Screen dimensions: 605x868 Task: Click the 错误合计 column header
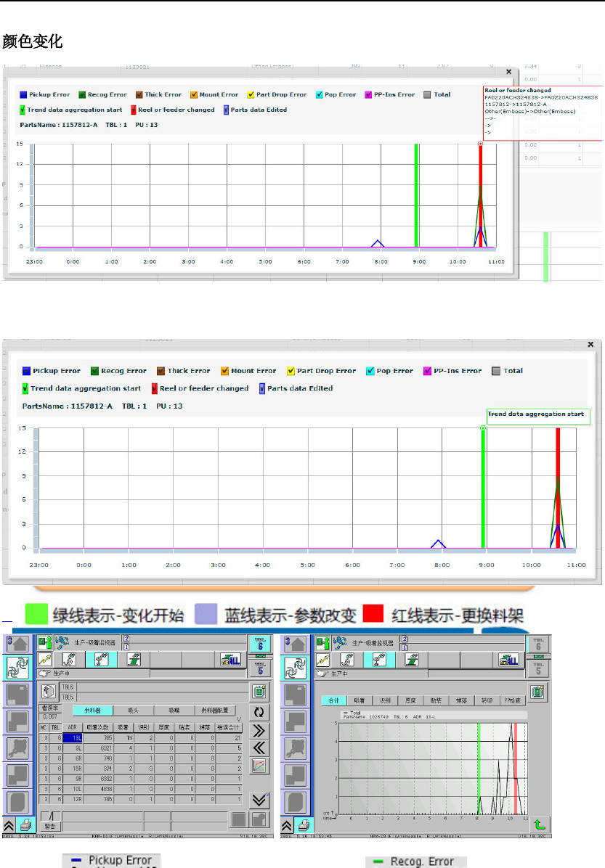coord(228,727)
